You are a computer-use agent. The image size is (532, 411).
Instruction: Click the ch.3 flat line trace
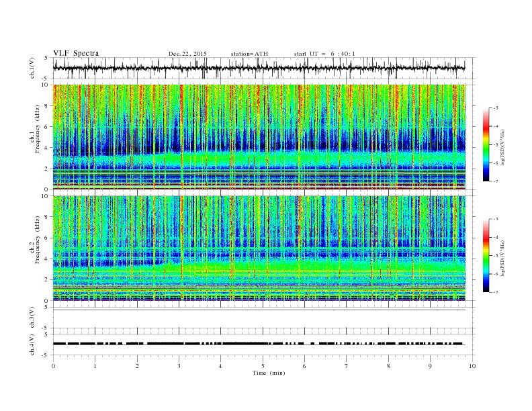pyautogui.click(x=259, y=310)
